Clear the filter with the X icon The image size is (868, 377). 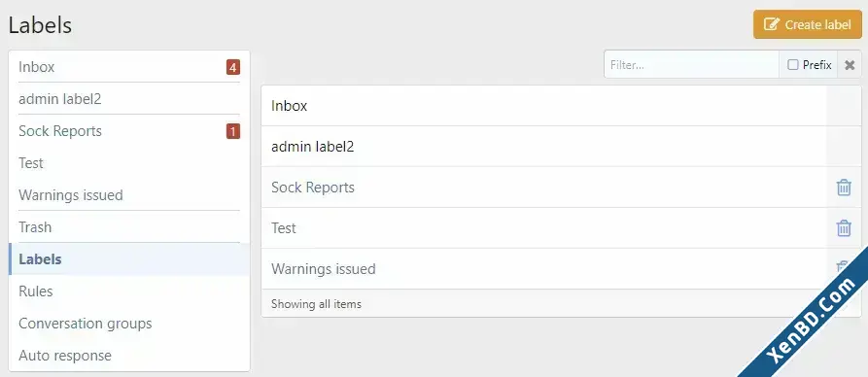pos(850,65)
